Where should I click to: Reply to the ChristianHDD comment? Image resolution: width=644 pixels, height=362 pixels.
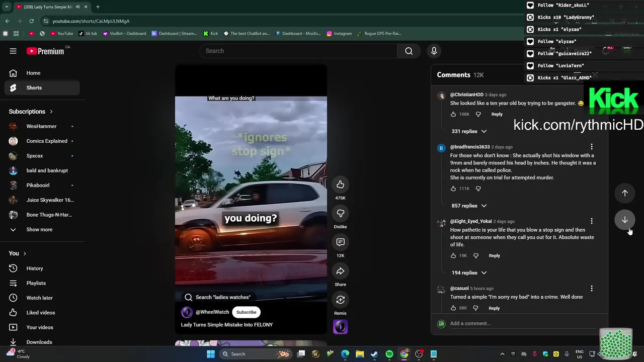tap(497, 114)
